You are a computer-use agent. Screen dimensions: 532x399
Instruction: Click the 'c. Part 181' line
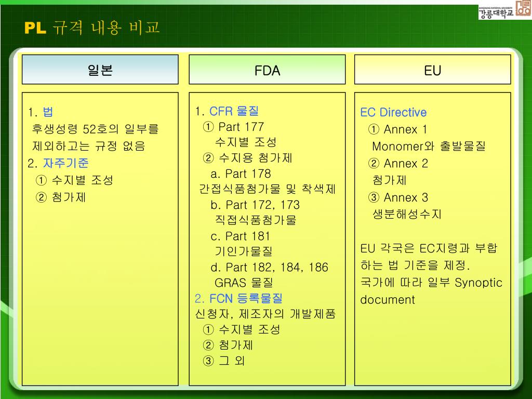point(240,236)
